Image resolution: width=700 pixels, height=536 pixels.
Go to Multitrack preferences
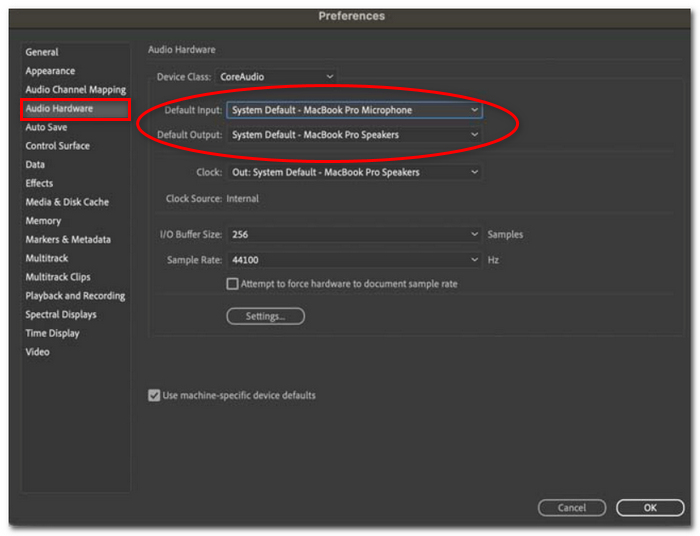(46, 258)
